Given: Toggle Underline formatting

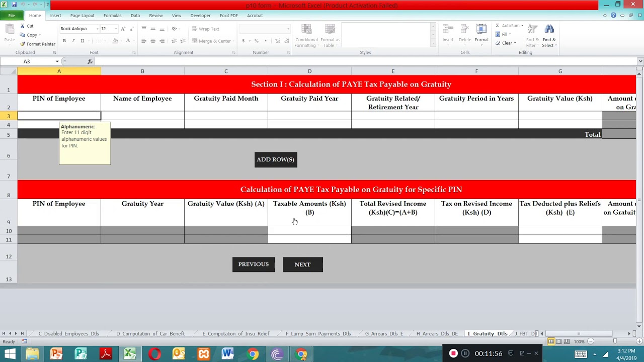Looking at the screenshot, I should coord(82,41).
